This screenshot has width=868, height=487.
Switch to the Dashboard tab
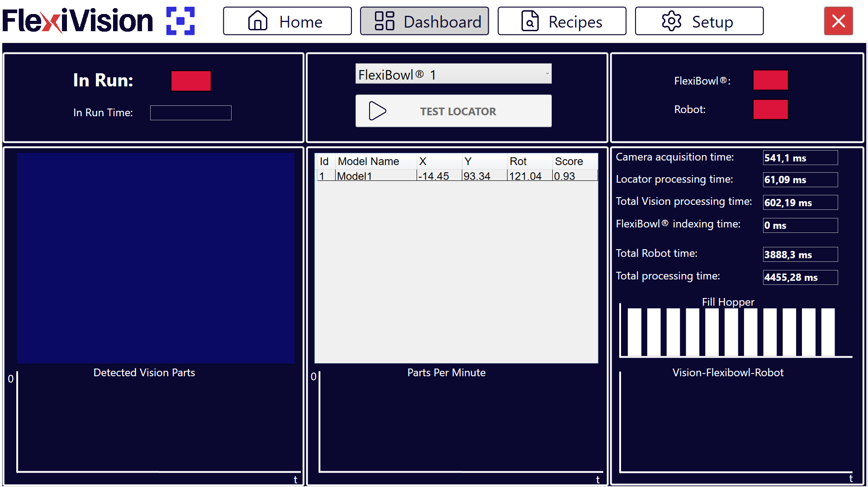coord(424,21)
